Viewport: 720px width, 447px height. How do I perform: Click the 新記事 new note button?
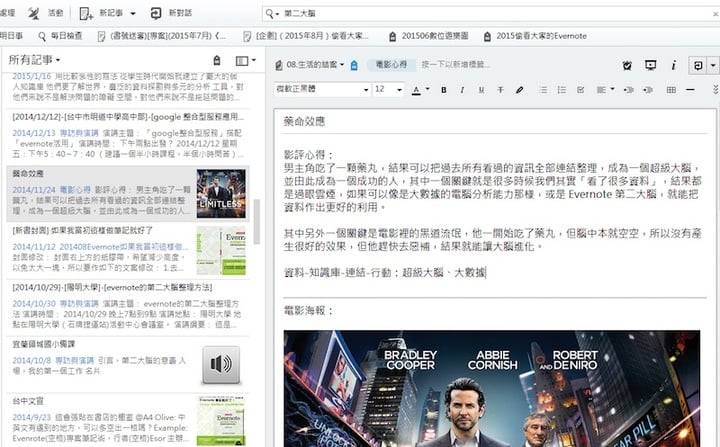click(x=110, y=13)
